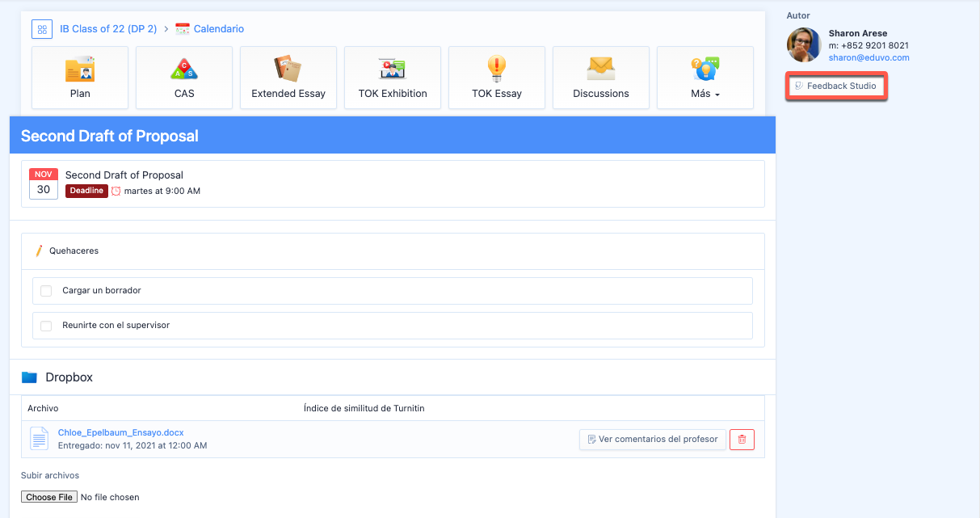Open the Chloe_Epelbaum_Ensayo.docx file link
980x518 pixels.
(x=120, y=432)
